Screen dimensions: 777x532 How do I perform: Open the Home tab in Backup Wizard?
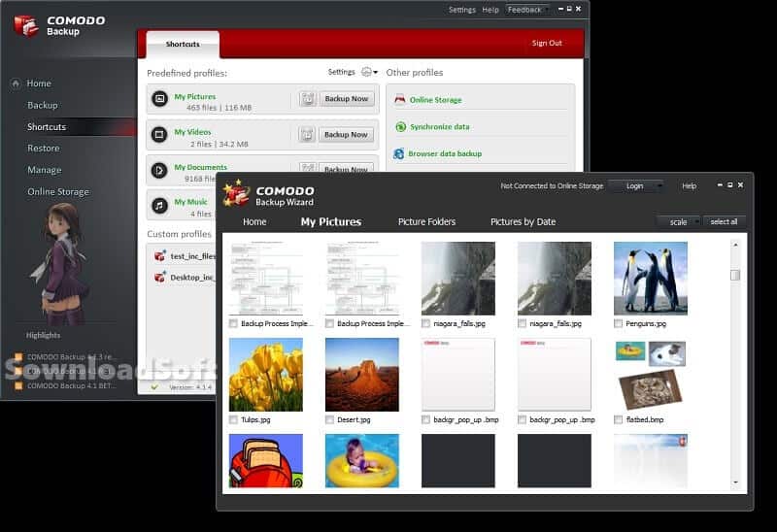coord(254,222)
